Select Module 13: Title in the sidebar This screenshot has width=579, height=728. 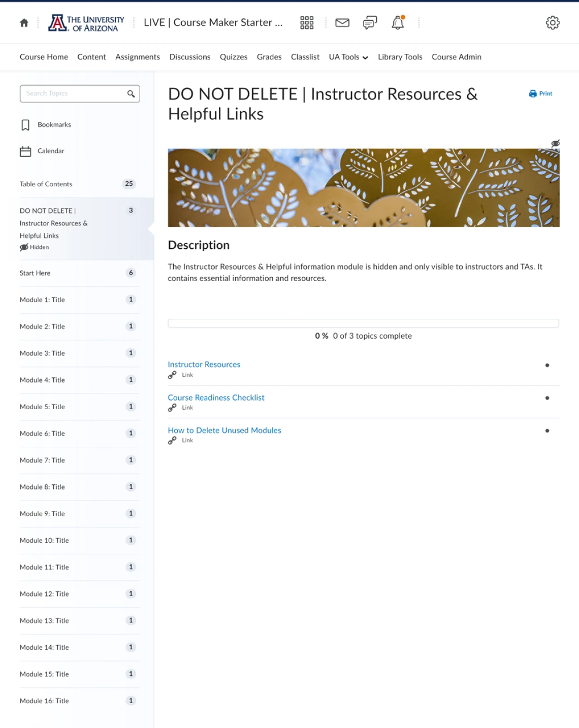tap(80, 621)
